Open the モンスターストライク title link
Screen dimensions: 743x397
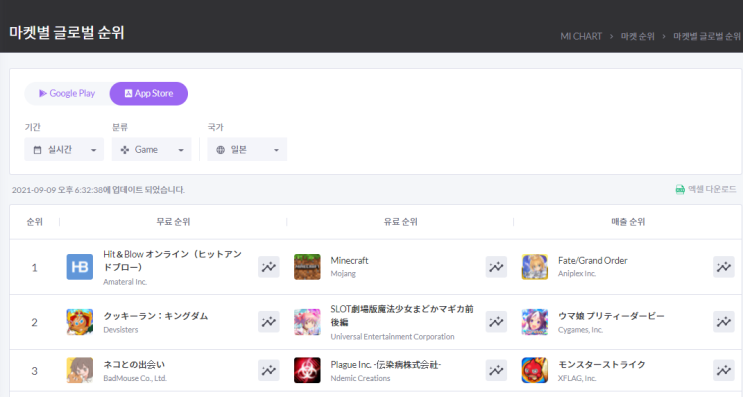coord(602,364)
